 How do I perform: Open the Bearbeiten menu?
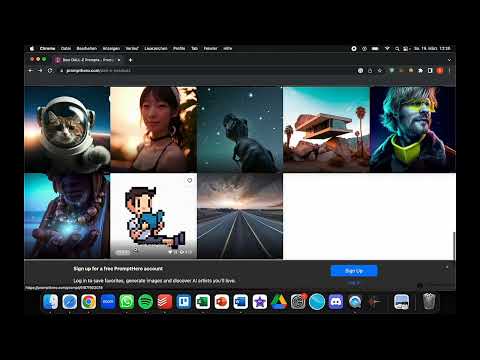[87, 48]
